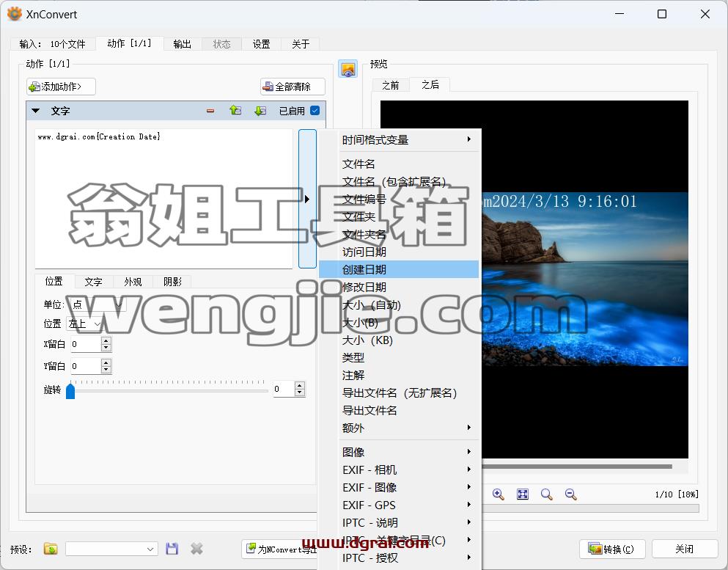Increase Y留白 value with up arrow

coord(106,362)
